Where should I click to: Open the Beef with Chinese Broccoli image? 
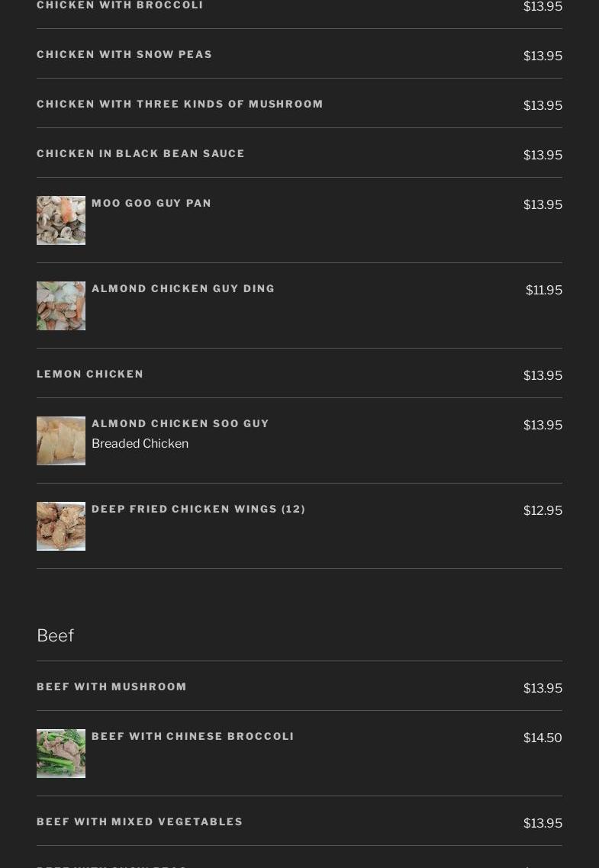click(x=61, y=754)
